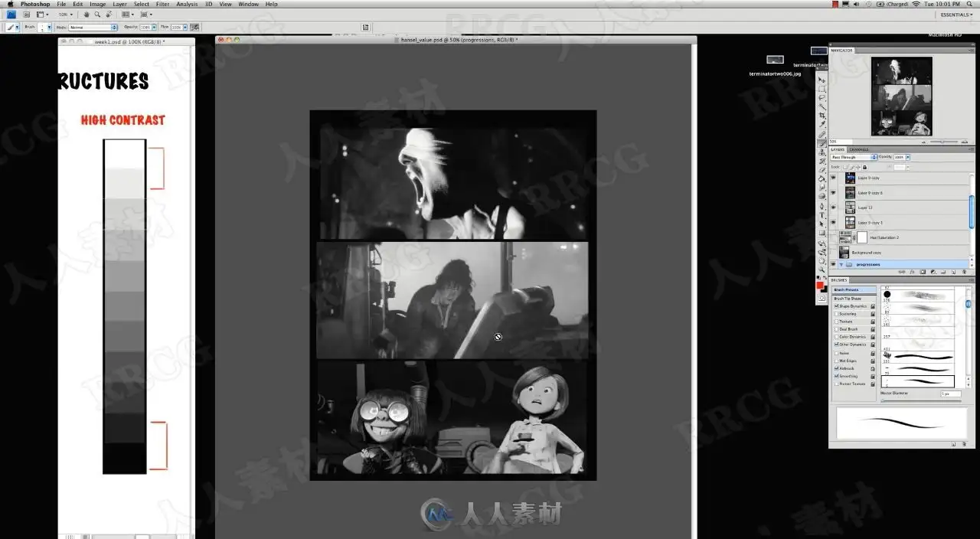
Task: Enable the Wet Edges checkbox
Action: (x=836, y=361)
